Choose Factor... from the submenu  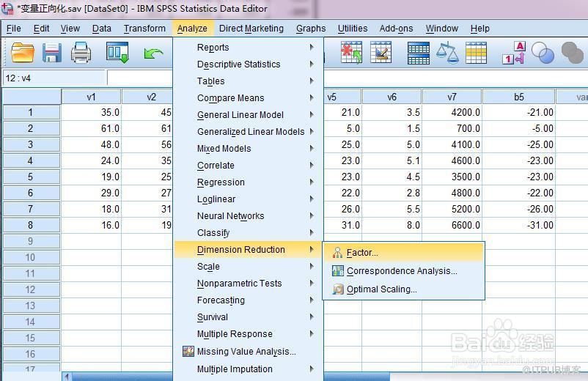pyautogui.click(x=362, y=253)
